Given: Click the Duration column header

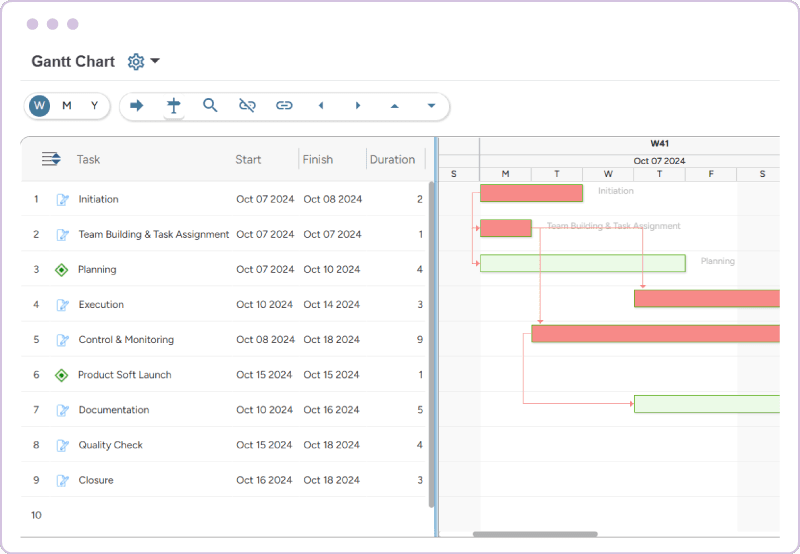Looking at the screenshot, I should click(392, 160).
